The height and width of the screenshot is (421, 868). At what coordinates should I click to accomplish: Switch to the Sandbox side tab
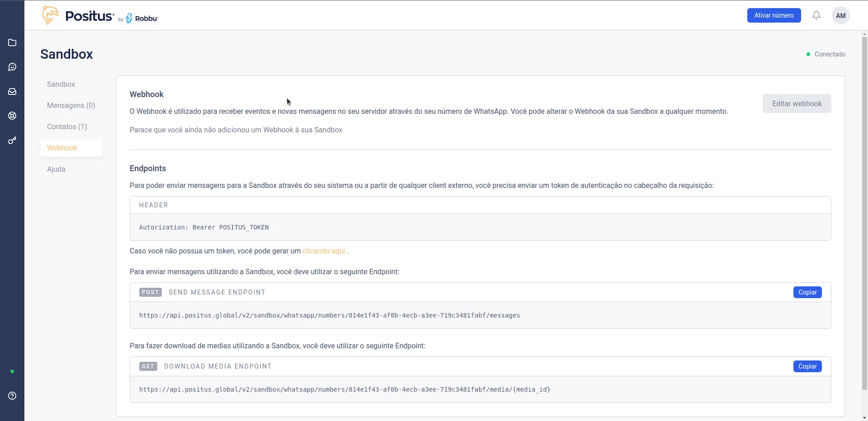pos(71,84)
